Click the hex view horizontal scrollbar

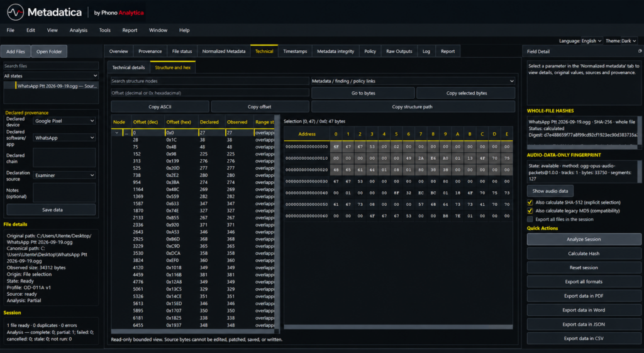[398, 327]
